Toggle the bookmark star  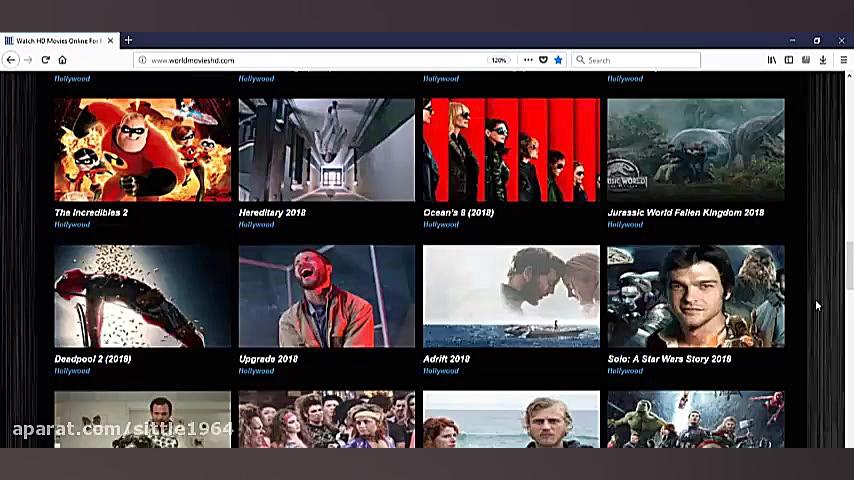(x=558, y=60)
